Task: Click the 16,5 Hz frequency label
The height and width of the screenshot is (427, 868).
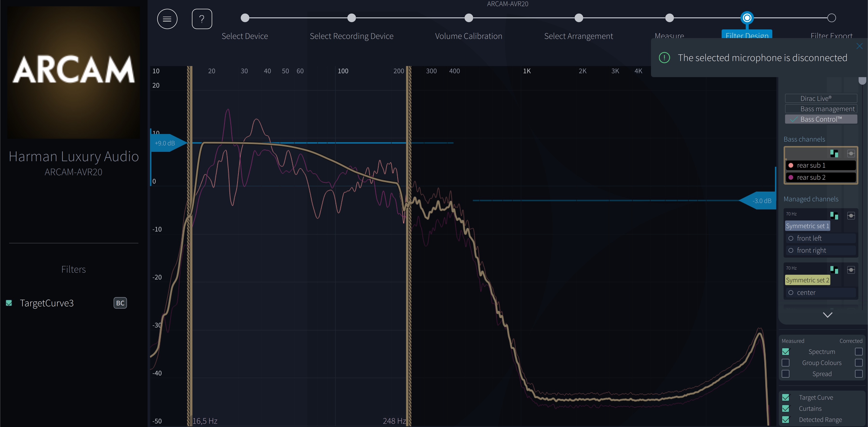Action: click(205, 421)
